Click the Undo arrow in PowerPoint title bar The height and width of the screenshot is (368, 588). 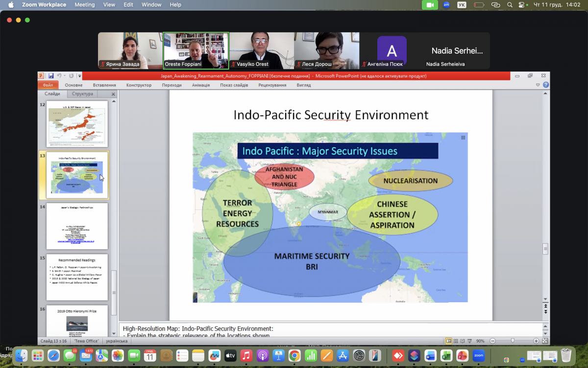59,76
